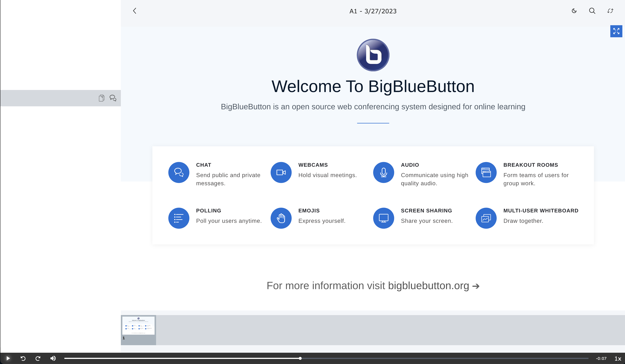625x364 pixels.
Task: Click the BREAKOUT ROOMS icon
Action: pyautogui.click(x=486, y=172)
